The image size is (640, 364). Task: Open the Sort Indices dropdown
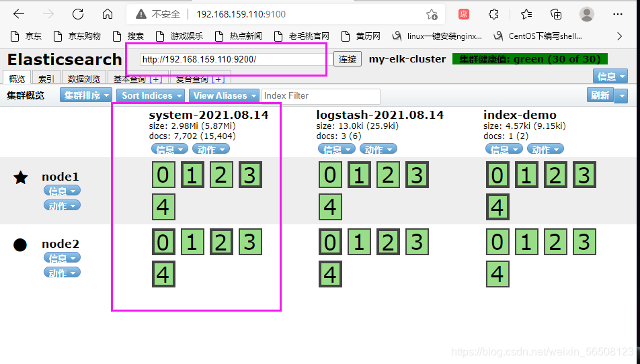(x=150, y=95)
